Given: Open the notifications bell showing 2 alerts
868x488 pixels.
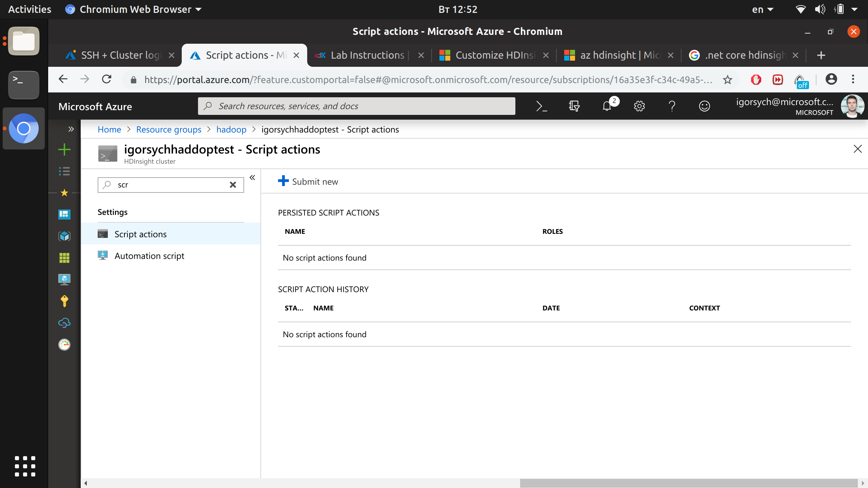Looking at the screenshot, I should 607,106.
